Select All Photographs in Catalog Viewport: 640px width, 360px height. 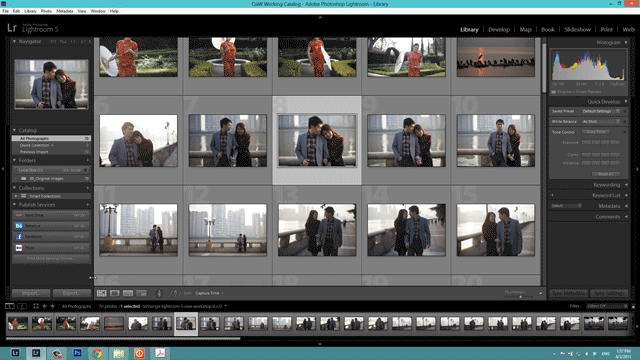pos(51,139)
